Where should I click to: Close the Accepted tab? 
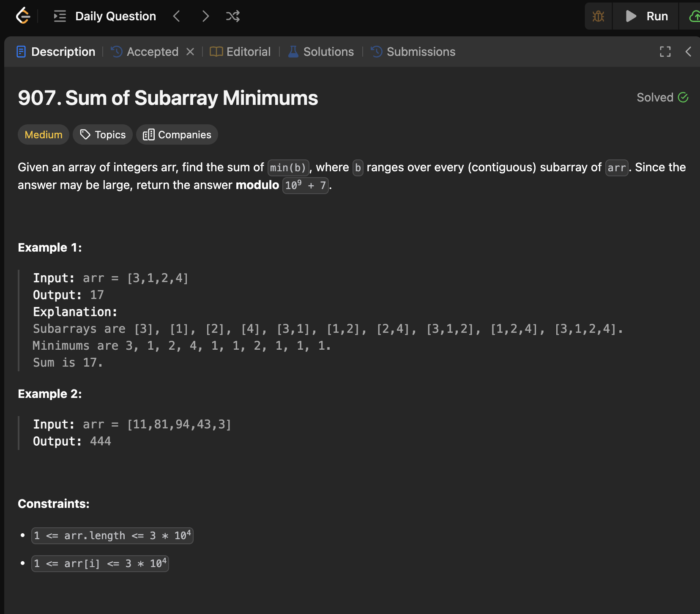tap(190, 52)
